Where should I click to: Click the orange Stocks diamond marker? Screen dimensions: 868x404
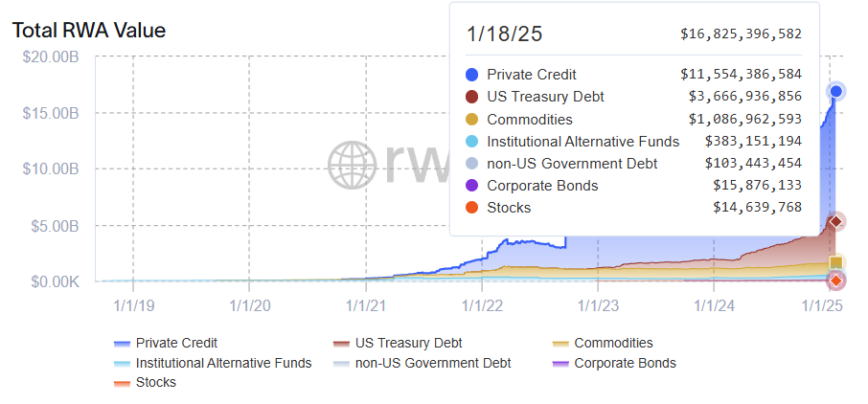coord(835,281)
